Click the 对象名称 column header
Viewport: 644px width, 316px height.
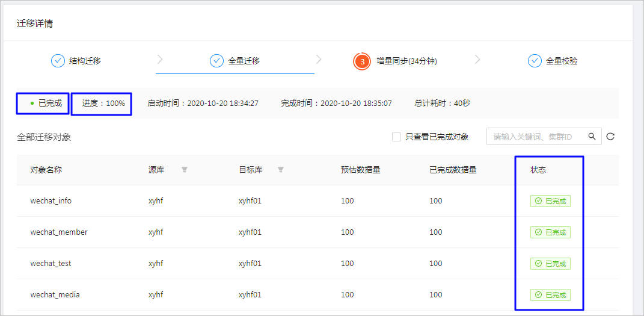(46, 170)
